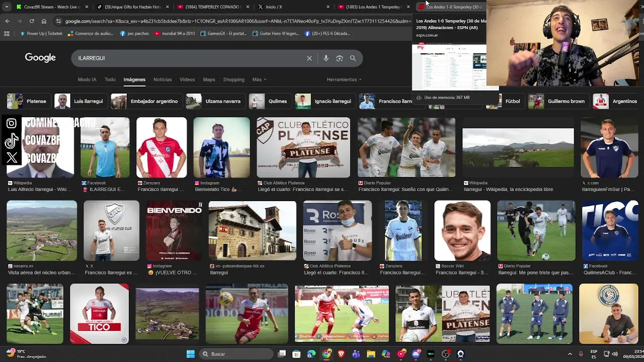Switch to the Todo results tab
This screenshot has width=644, height=362.
[110, 79]
